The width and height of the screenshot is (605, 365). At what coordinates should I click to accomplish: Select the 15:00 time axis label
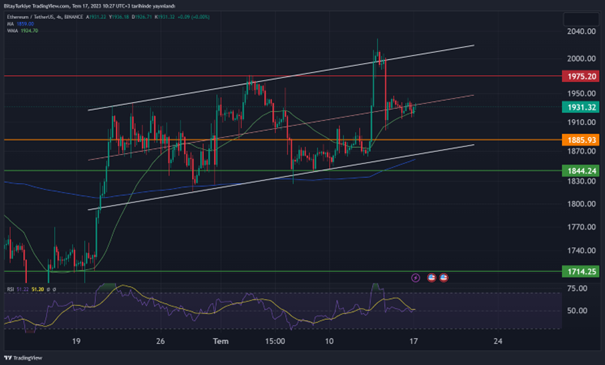[x=275, y=341]
